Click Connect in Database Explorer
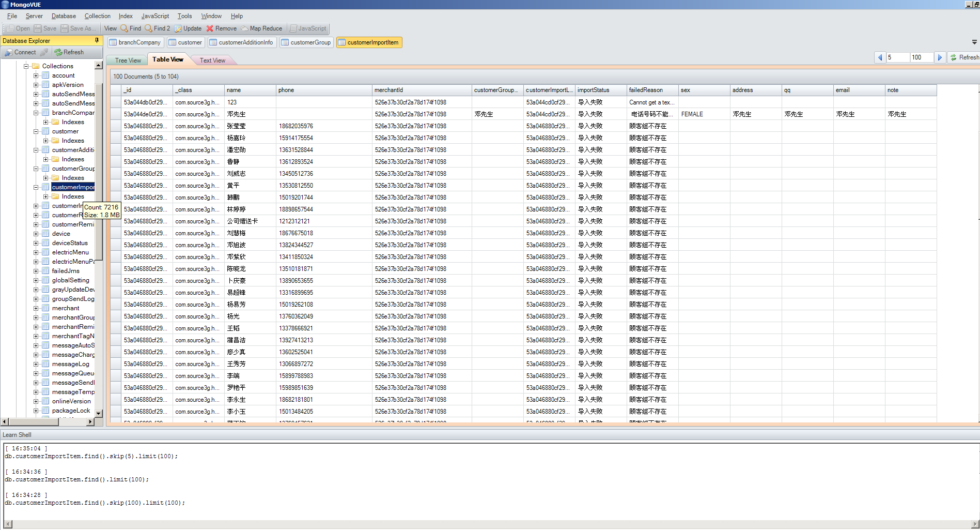980x530 pixels. (21, 52)
